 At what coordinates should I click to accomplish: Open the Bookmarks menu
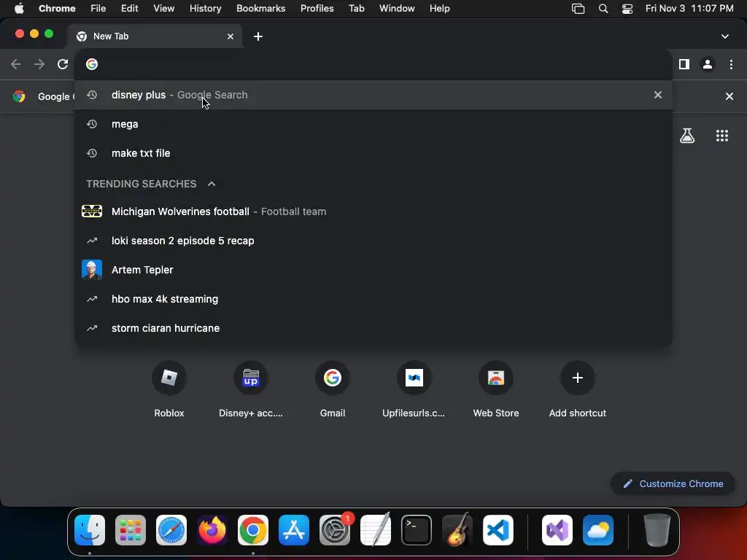click(x=260, y=9)
